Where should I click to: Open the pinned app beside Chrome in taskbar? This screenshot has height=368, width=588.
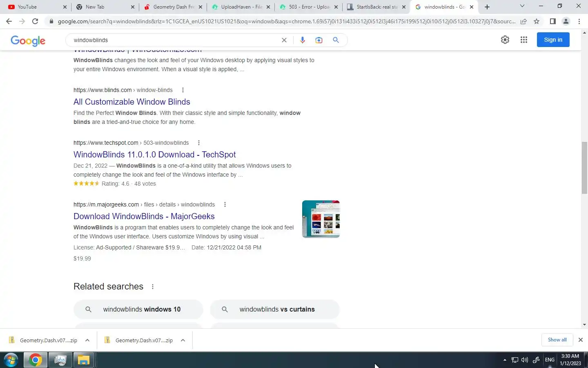click(x=60, y=360)
